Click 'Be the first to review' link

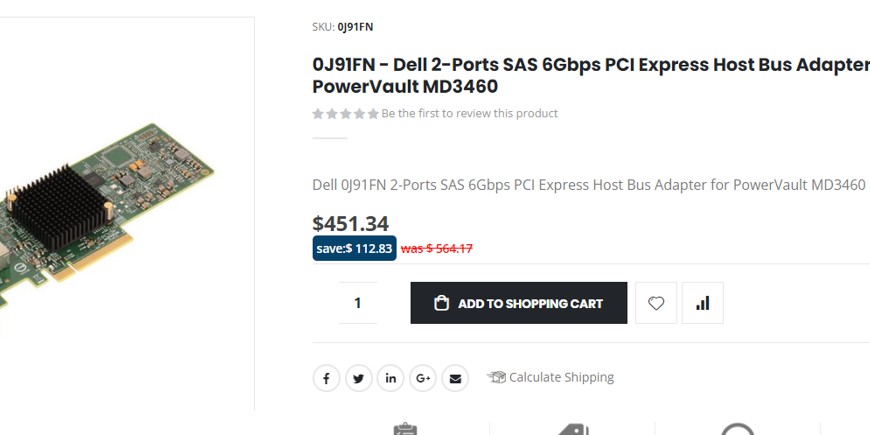pos(470,113)
